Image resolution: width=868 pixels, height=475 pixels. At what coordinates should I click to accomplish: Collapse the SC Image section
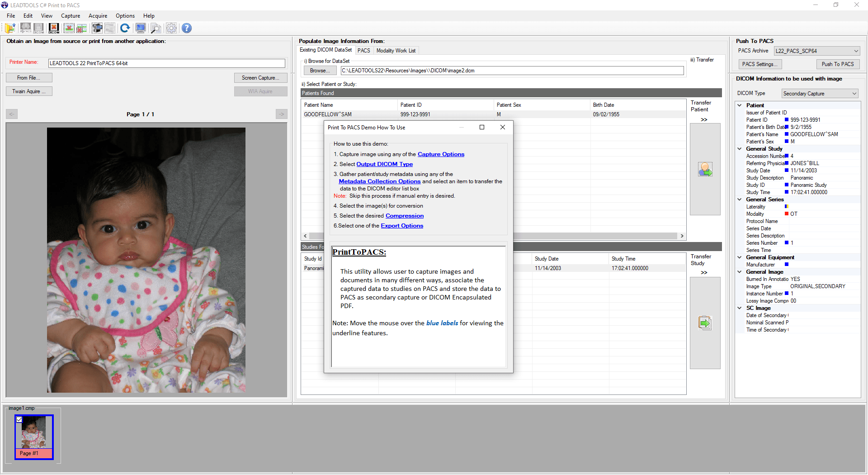click(x=740, y=308)
